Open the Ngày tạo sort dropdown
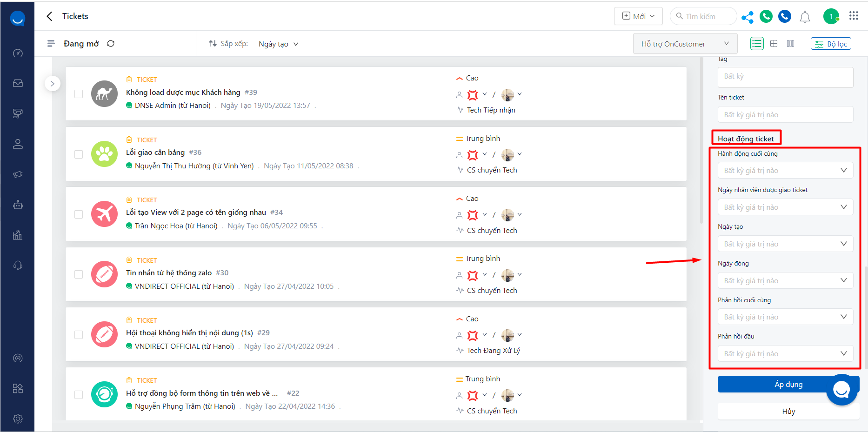This screenshot has width=868, height=432. click(278, 44)
